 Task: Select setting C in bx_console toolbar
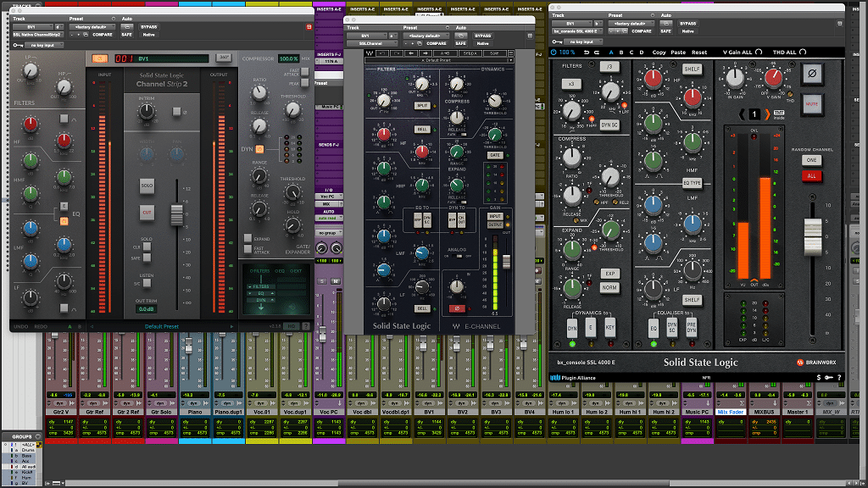coord(631,52)
